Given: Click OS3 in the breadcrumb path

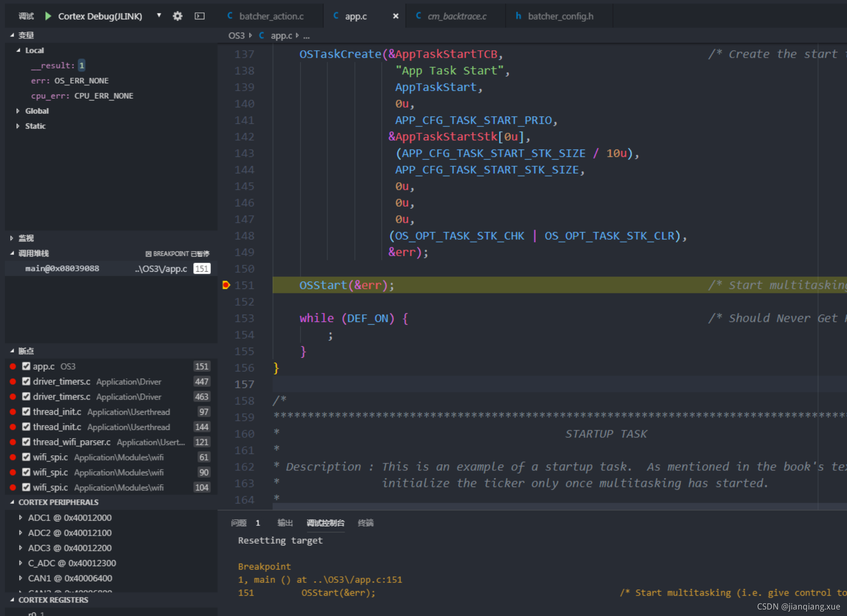Looking at the screenshot, I should 236,36.
